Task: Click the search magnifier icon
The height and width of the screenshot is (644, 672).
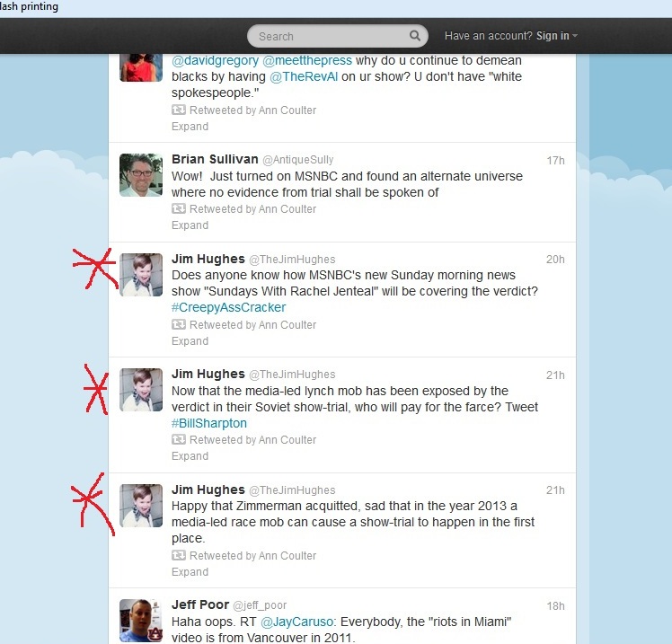Action: 414,36
